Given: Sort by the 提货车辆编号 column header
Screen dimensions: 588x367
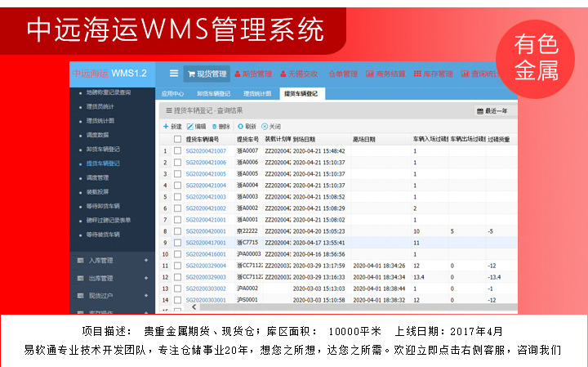Looking at the screenshot, I should [x=203, y=139].
